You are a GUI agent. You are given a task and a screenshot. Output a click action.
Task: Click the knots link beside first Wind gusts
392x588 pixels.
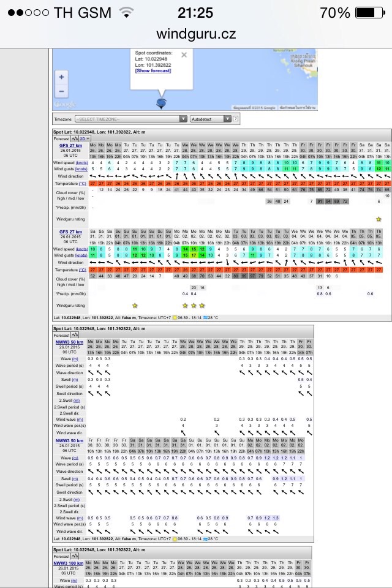81,169
